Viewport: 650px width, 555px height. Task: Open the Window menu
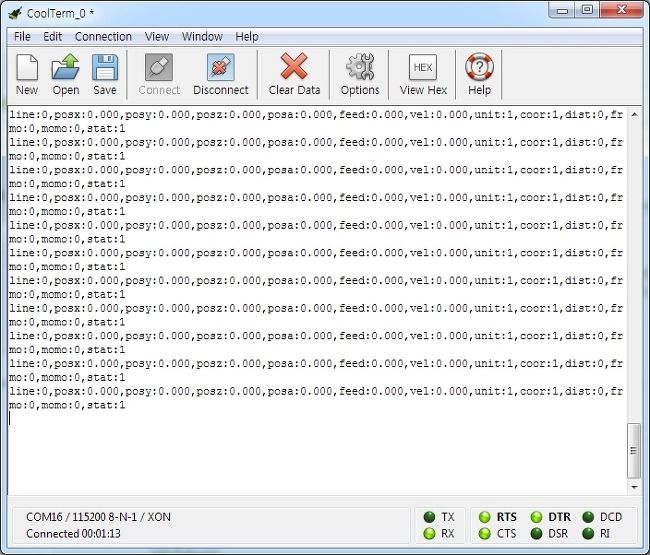click(202, 36)
